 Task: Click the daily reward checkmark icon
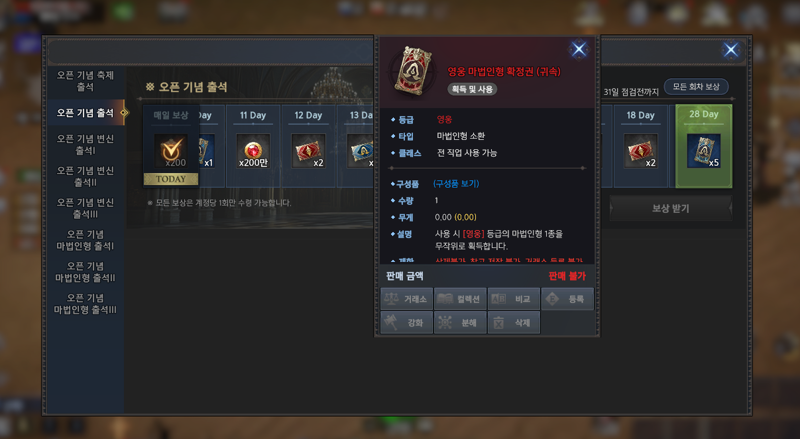click(171, 151)
